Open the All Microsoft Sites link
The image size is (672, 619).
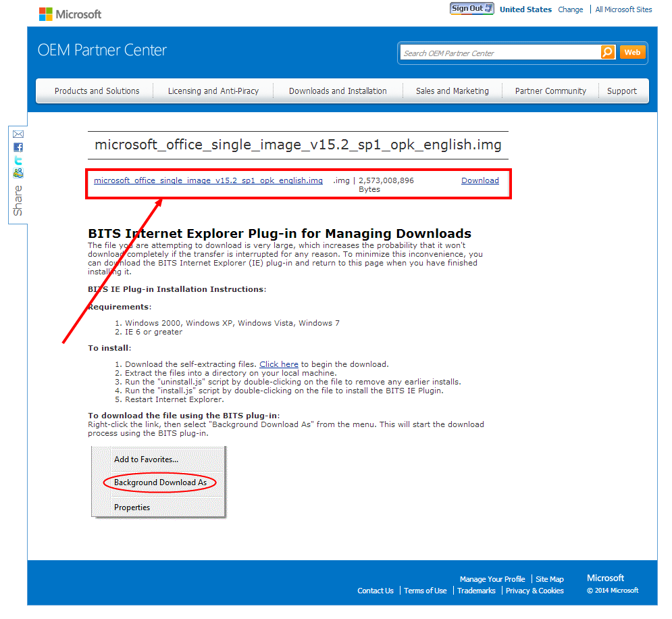623,9
